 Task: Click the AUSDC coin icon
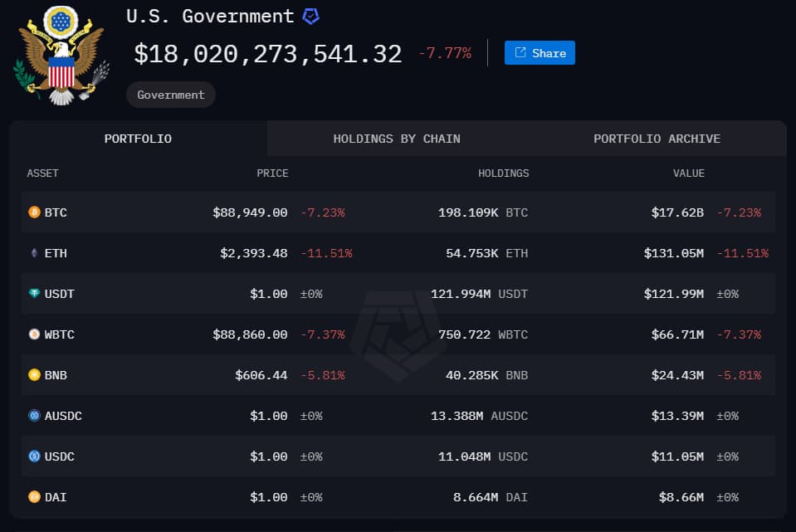(x=34, y=416)
